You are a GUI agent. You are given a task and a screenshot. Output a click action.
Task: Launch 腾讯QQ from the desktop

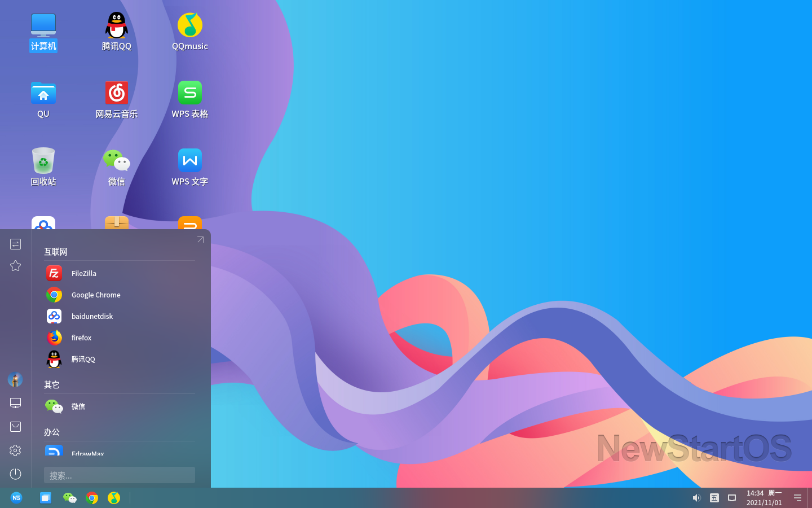[117, 32]
